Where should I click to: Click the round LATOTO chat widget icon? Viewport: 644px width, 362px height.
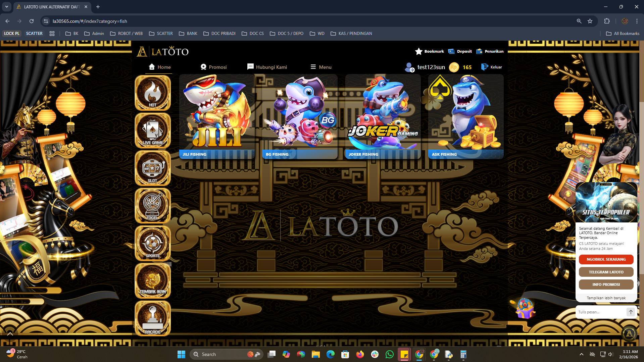tap(629, 333)
